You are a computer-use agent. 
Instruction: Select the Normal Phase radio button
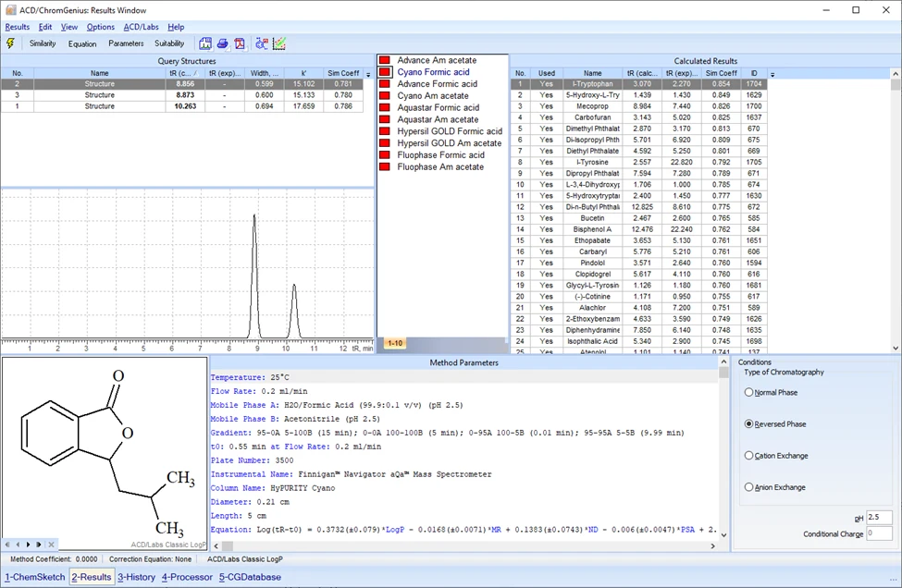[748, 393]
